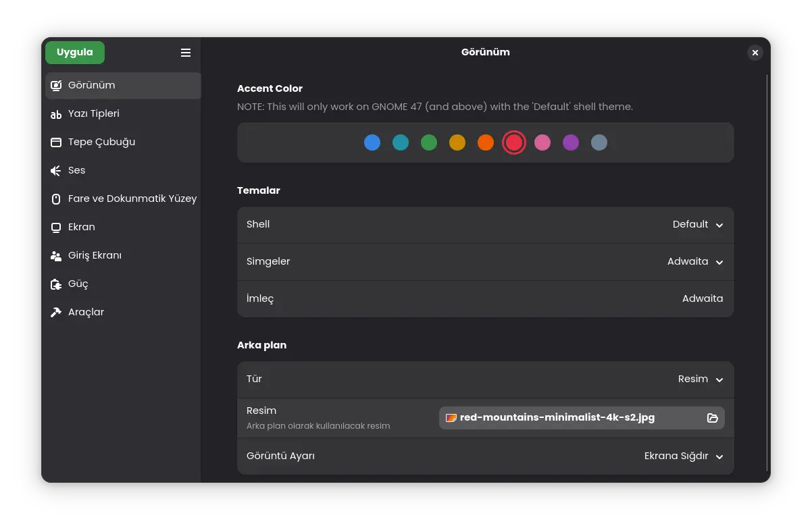Click the Ekran monitor icon
The height and width of the screenshot is (528, 812).
pyautogui.click(x=56, y=228)
